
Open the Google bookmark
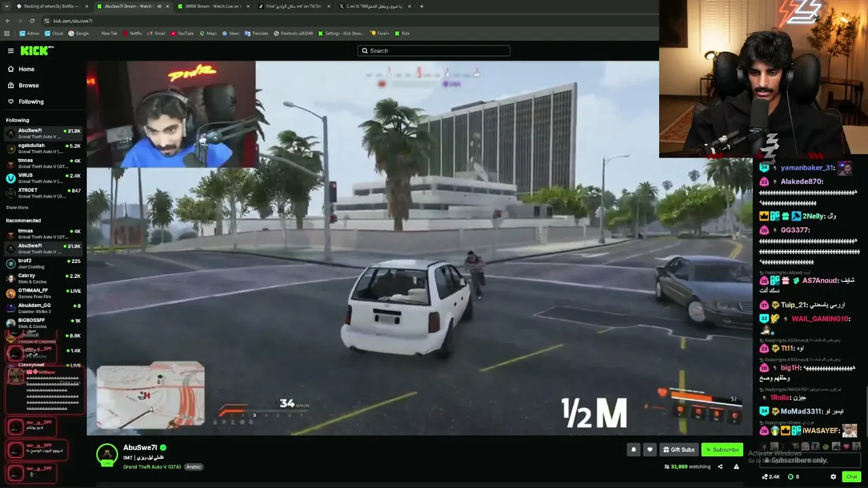tap(79, 33)
